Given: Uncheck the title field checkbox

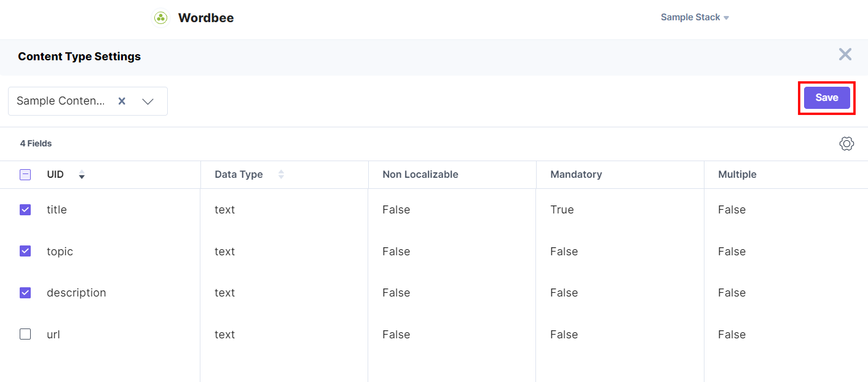Looking at the screenshot, I should 25,210.
